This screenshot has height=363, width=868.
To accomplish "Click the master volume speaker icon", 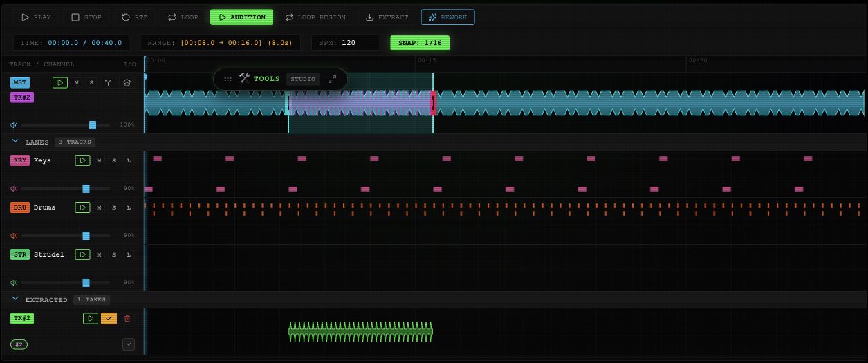I will pyautogui.click(x=14, y=125).
